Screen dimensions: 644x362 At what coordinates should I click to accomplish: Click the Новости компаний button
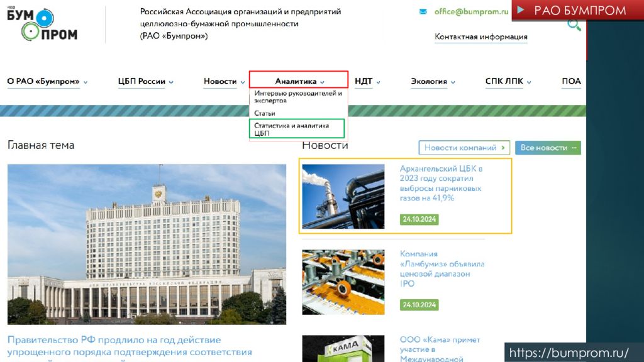click(464, 148)
